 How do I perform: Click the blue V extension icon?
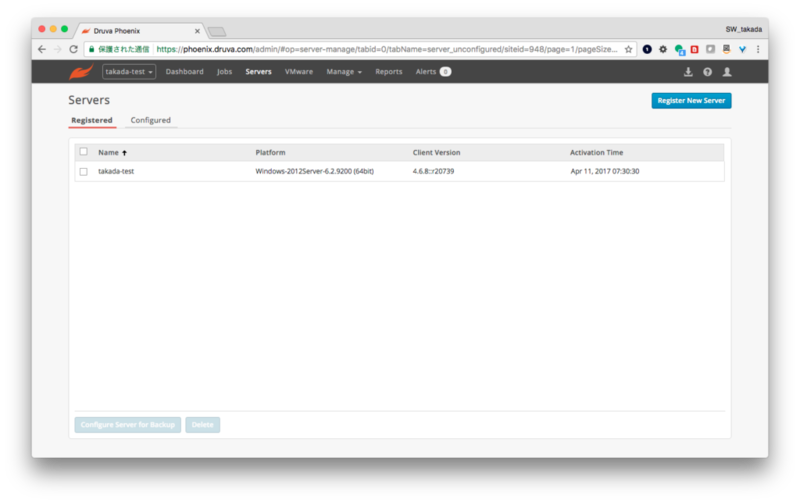pyautogui.click(x=742, y=49)
